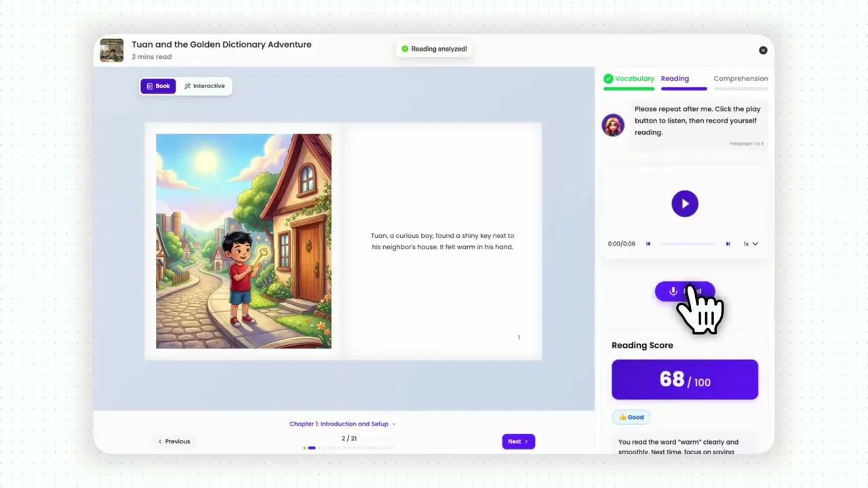The image size is (868, 488).
Task: Click the book cover thumbnail in header
Action: click(112, 50)
